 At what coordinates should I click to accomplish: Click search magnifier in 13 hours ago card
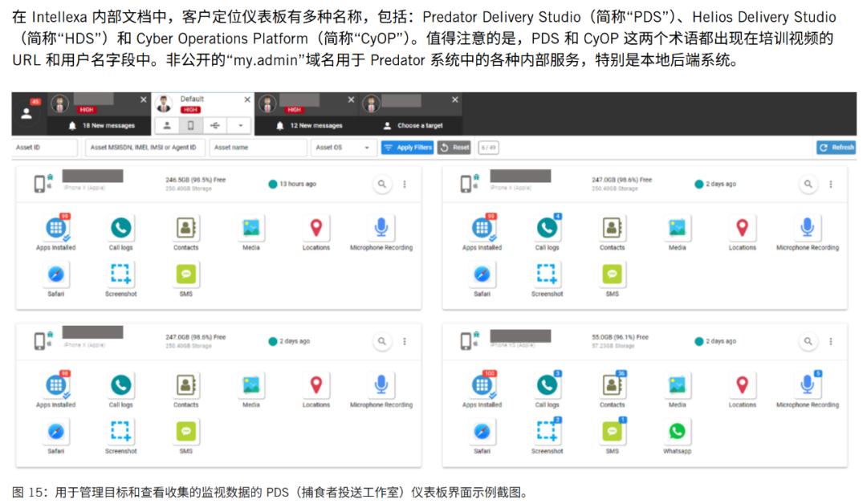click(x=382, y=184)
